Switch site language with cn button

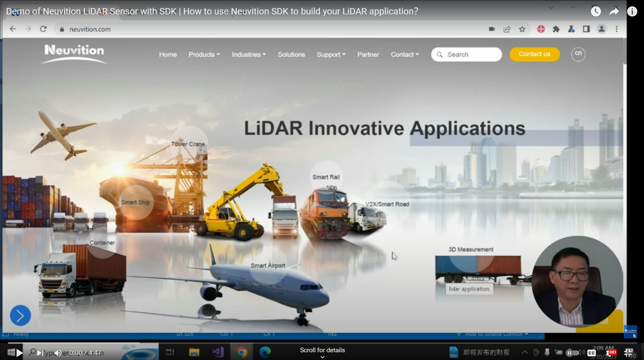click(578, 54)
